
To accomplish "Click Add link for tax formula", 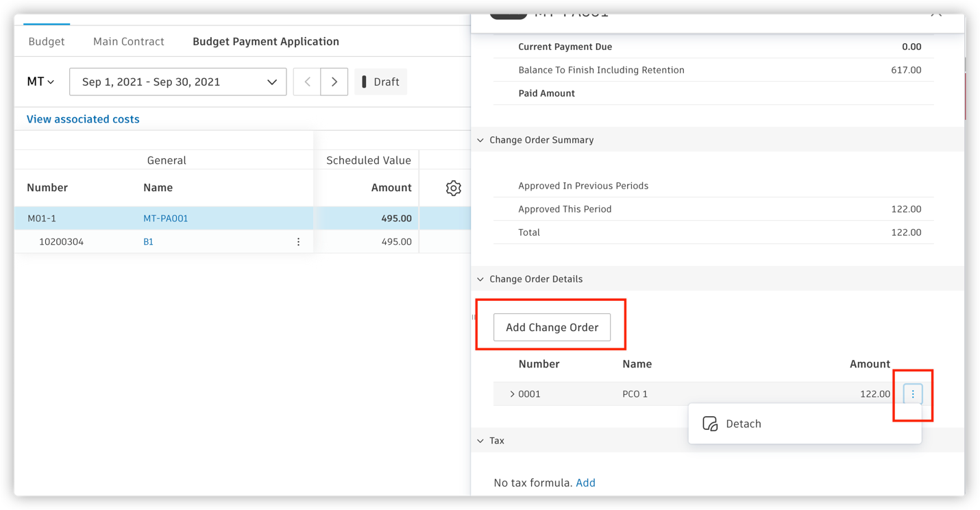I will tap(585, 483).
